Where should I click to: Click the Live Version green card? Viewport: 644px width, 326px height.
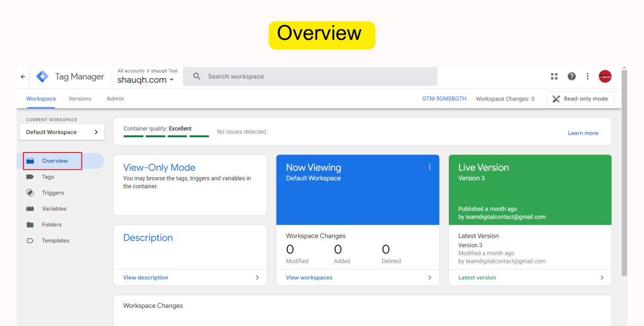tap(530, 190)
